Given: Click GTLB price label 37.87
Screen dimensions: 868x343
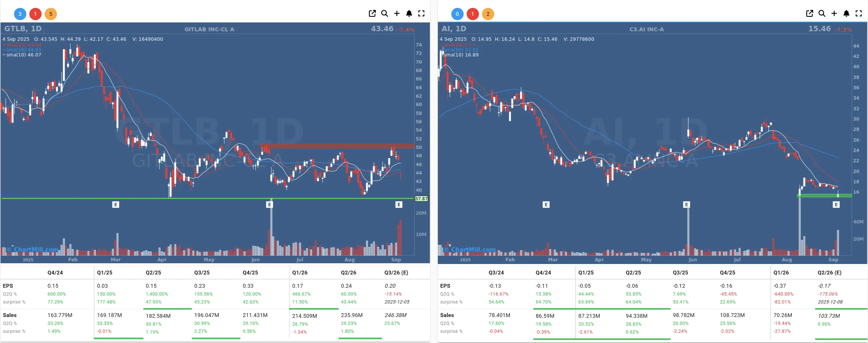Looking at the screenshot, I should (421, 199).
